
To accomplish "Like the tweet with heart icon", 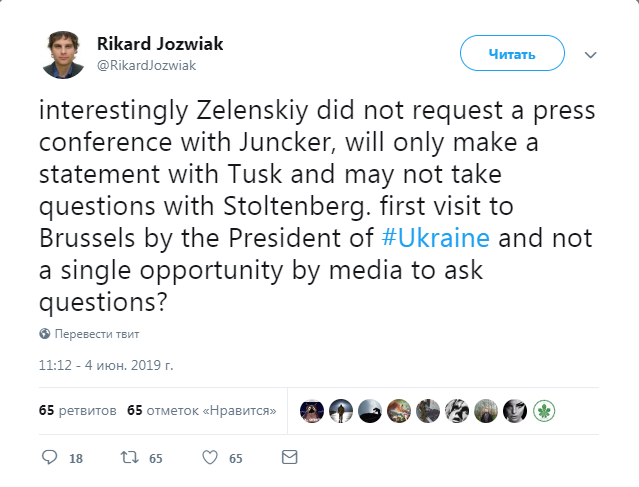I will (210, 458).
